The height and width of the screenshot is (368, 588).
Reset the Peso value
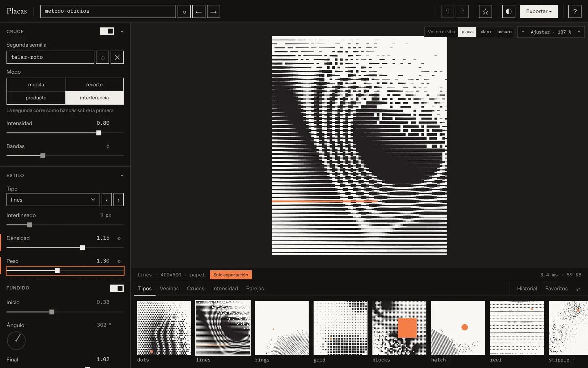point(119,261)
